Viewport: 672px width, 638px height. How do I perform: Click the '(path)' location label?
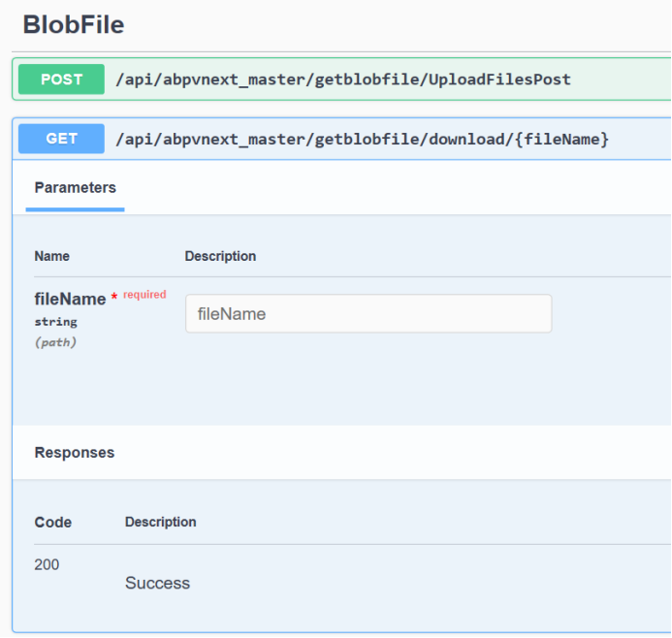[55, 342]
